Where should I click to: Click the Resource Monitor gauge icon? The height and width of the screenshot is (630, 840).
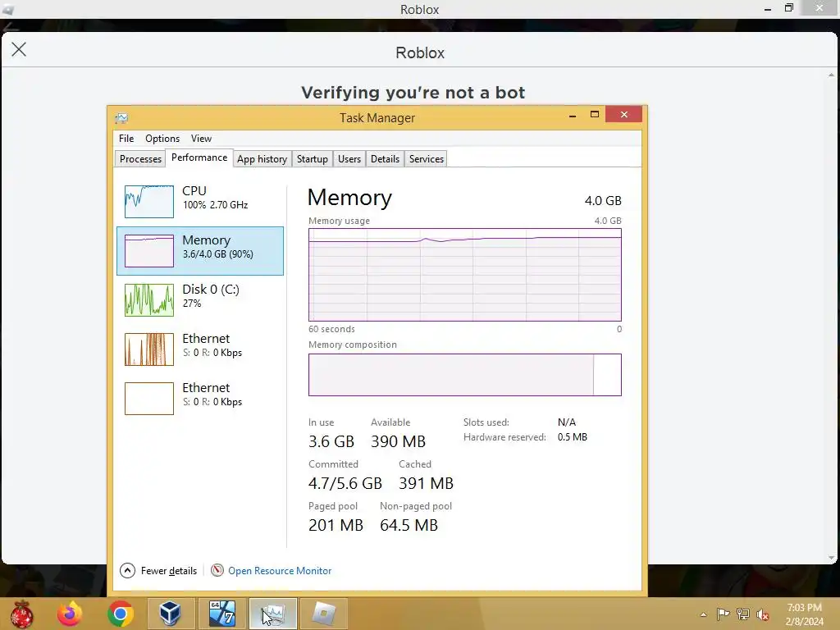217,570
